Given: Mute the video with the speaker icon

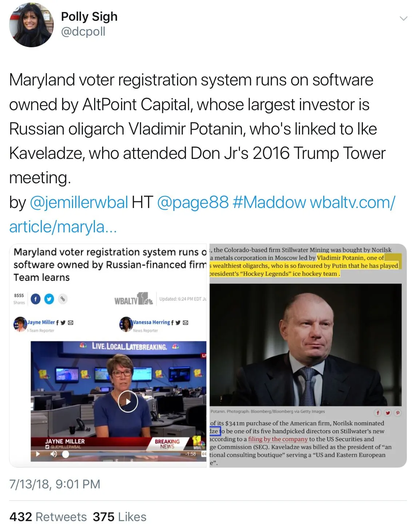Looking at the screenshot, I should (54, 454).
